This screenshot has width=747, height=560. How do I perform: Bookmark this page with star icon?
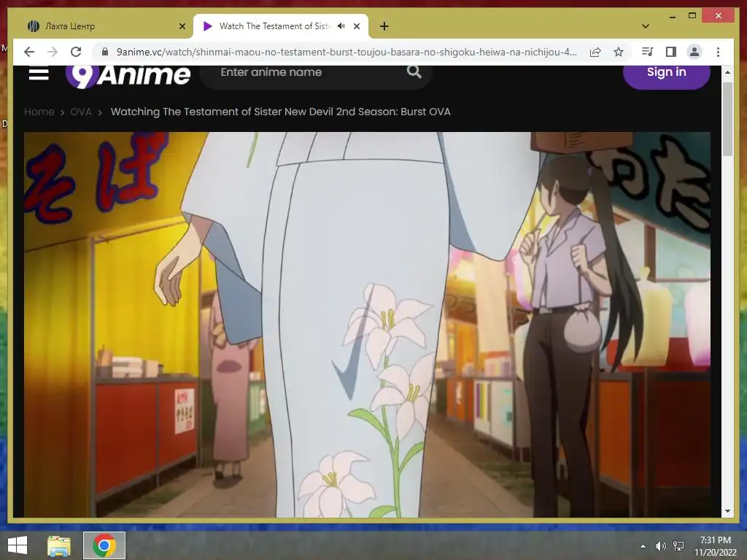pos(619,52)
